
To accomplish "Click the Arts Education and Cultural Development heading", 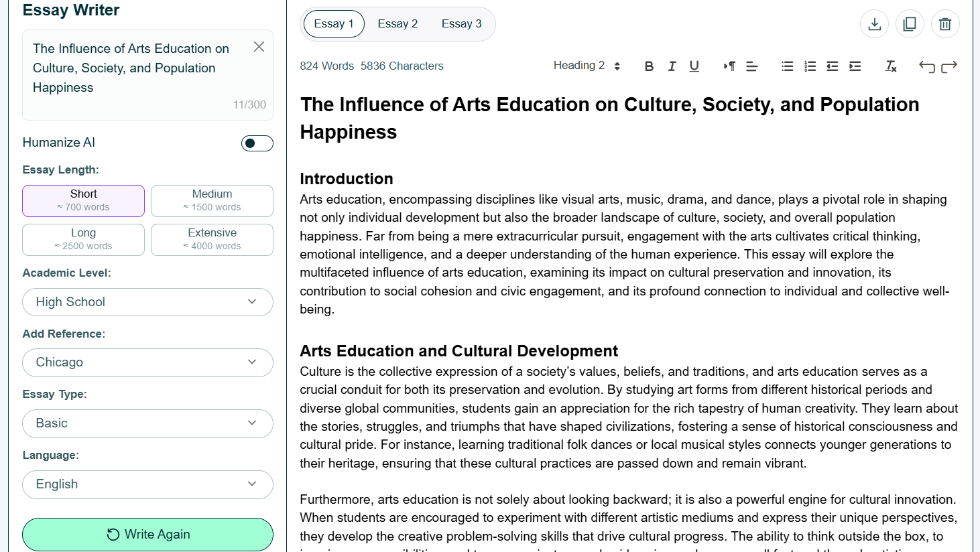I will click(x=458, y=351).
